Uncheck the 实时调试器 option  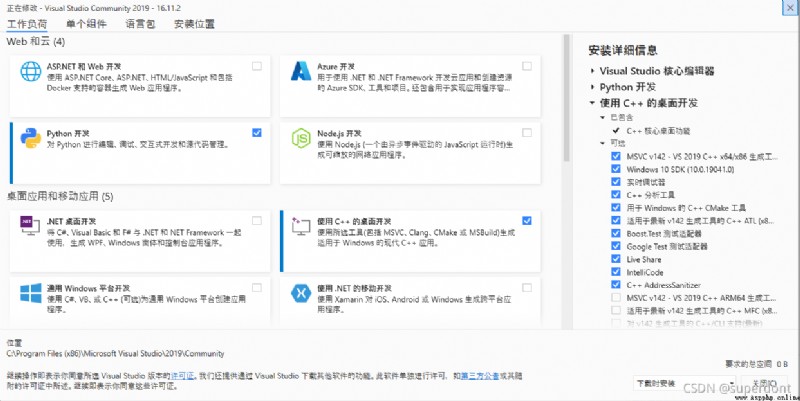point(616,182)
